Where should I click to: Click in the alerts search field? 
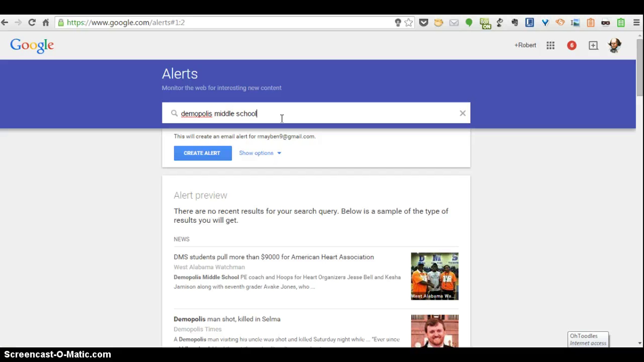tap(316, 113)
